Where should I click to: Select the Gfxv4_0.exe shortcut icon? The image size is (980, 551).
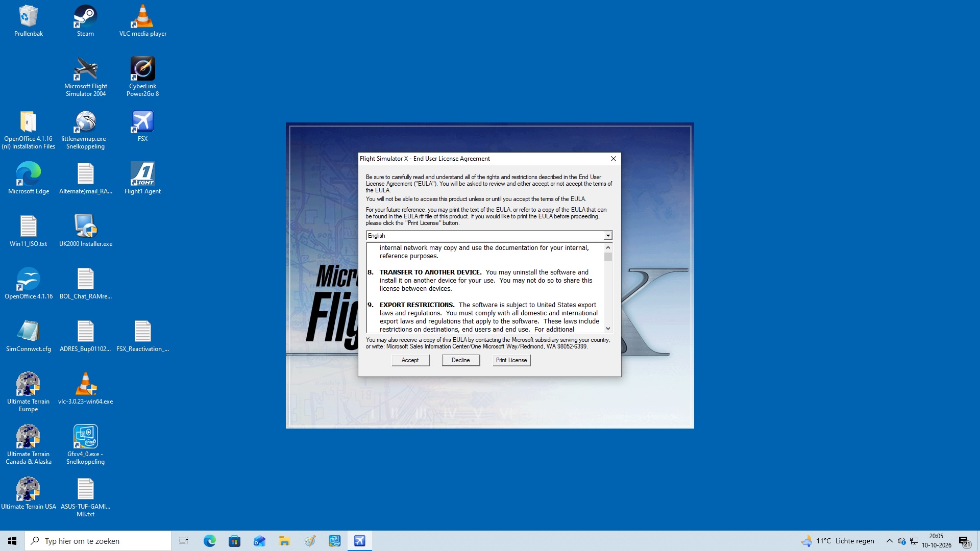(x=86, y=445)
